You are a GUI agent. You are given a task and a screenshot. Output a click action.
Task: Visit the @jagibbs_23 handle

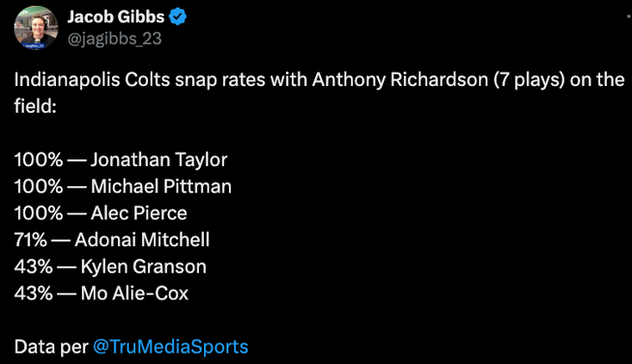point(114,39)
